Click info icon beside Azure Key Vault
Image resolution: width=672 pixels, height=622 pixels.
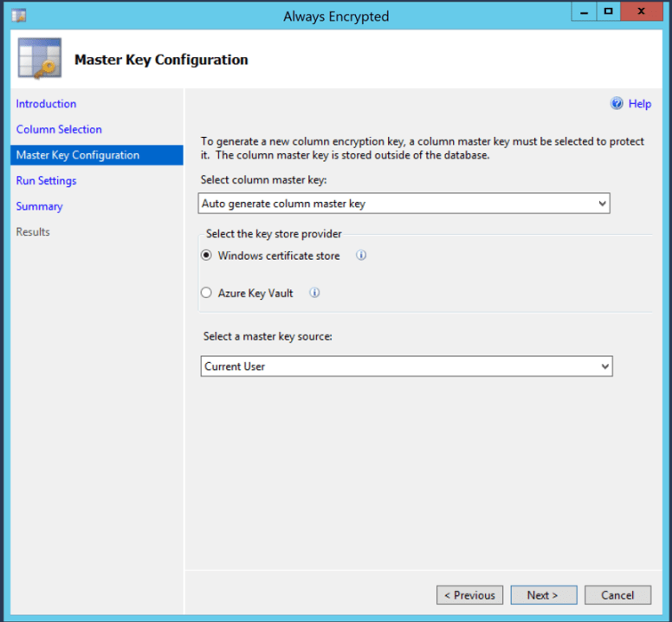[x=314, y=293]
